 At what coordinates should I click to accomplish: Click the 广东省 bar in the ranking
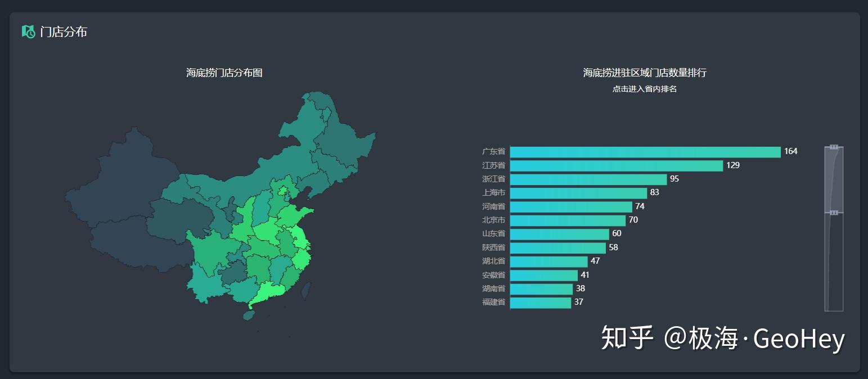pos(645,152)
